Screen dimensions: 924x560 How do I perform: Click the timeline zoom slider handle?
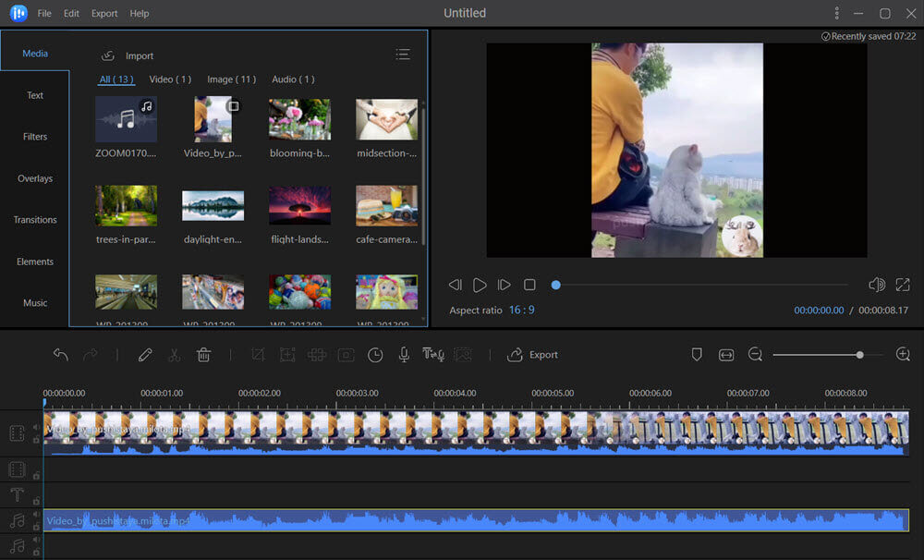(860, 355)
